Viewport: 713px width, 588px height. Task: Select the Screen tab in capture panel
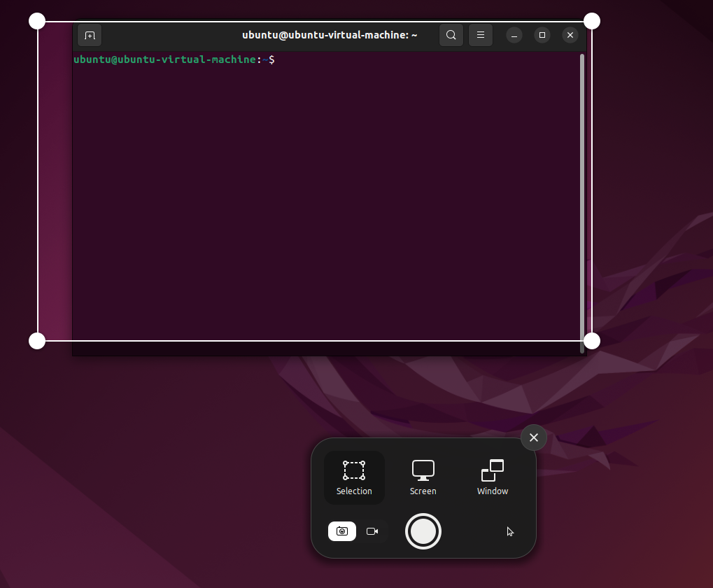[423, 477]
